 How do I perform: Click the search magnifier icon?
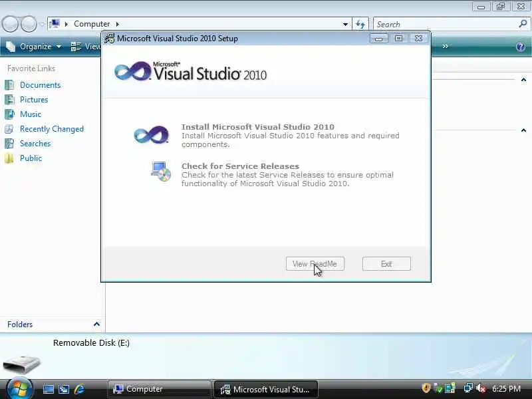click(x=523, y=24)
